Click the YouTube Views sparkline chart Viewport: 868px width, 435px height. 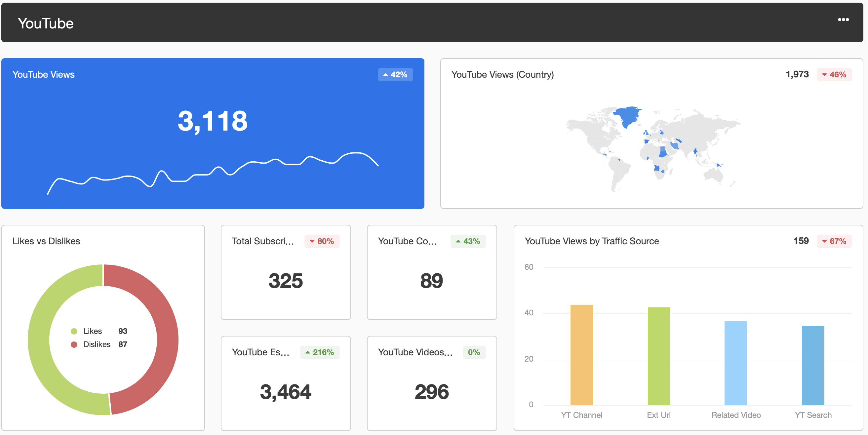213,173
